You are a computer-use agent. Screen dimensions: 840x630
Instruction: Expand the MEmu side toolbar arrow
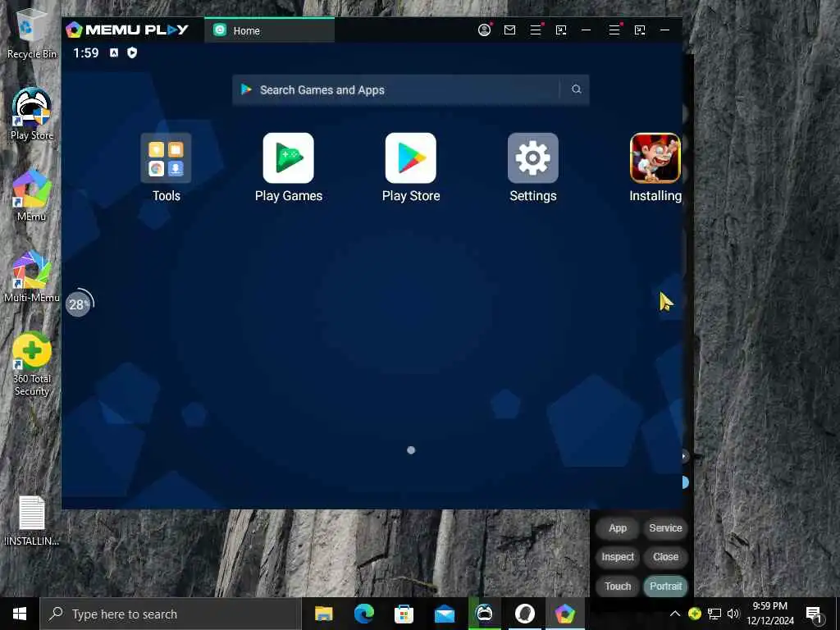coord(684,456)
